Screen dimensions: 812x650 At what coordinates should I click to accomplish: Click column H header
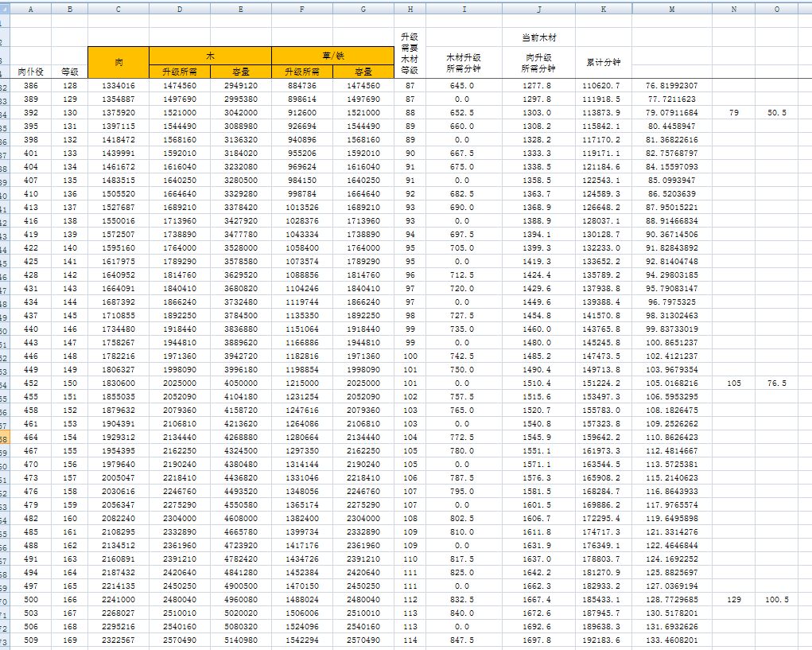[410, 9]
